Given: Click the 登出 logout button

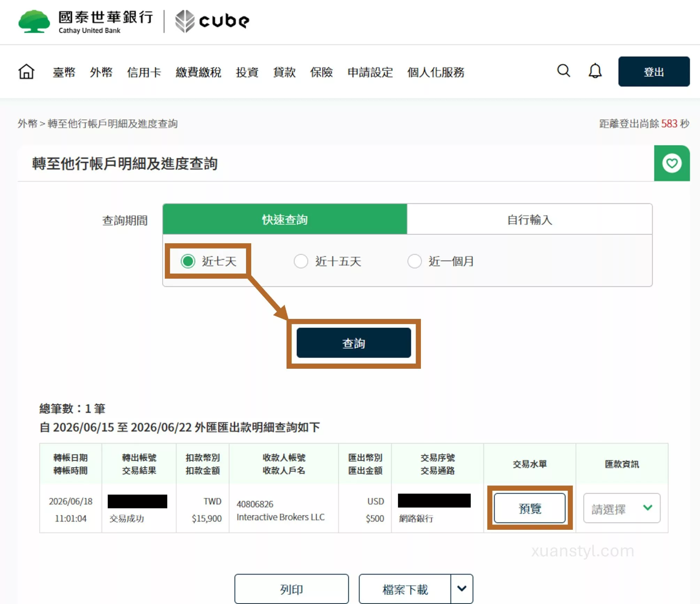Looking at the screenshot, I should coord(654,71).
